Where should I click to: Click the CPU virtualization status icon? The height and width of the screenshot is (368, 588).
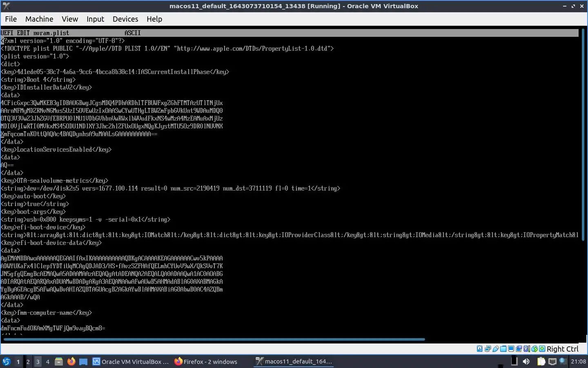[527, 349]
